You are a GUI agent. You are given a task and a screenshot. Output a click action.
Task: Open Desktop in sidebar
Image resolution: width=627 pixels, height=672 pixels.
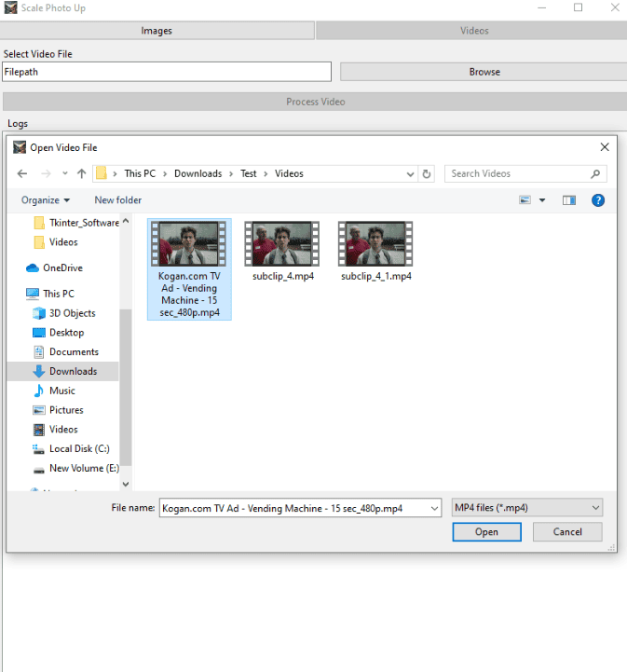59,333
